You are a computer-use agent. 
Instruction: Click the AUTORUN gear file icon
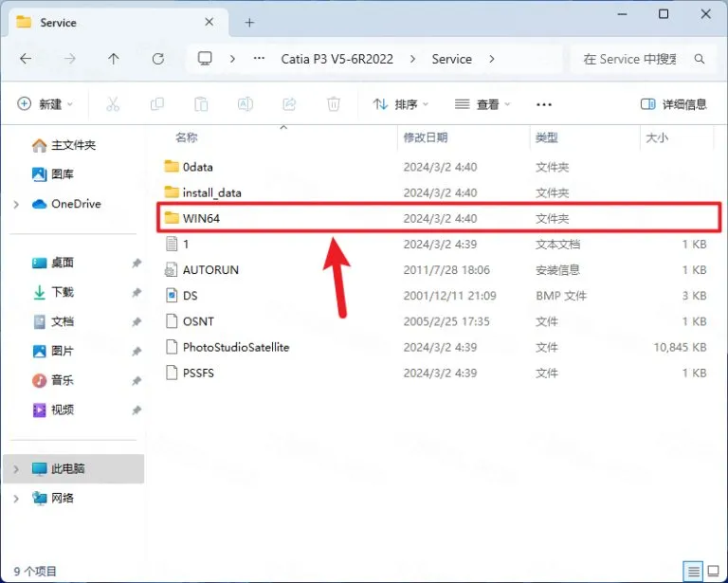coord(172,269)
